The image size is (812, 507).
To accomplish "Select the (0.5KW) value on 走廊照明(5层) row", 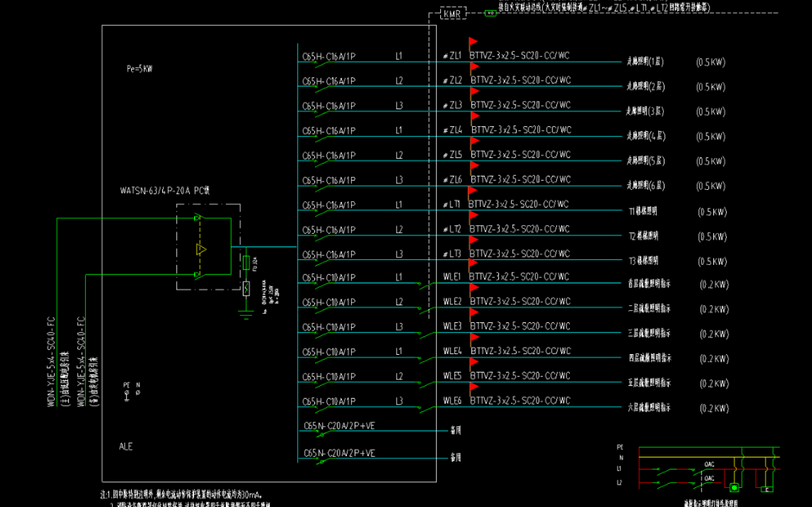I will [x=711, y=162].
